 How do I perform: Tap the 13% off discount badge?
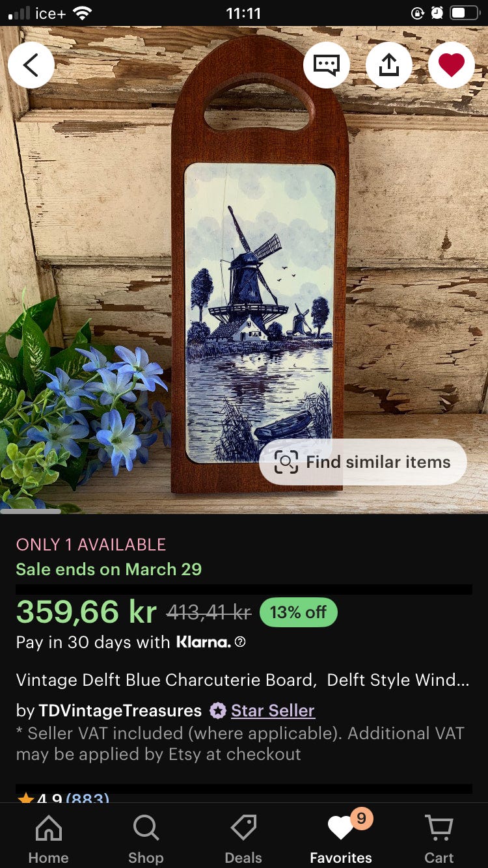point(298,612)
